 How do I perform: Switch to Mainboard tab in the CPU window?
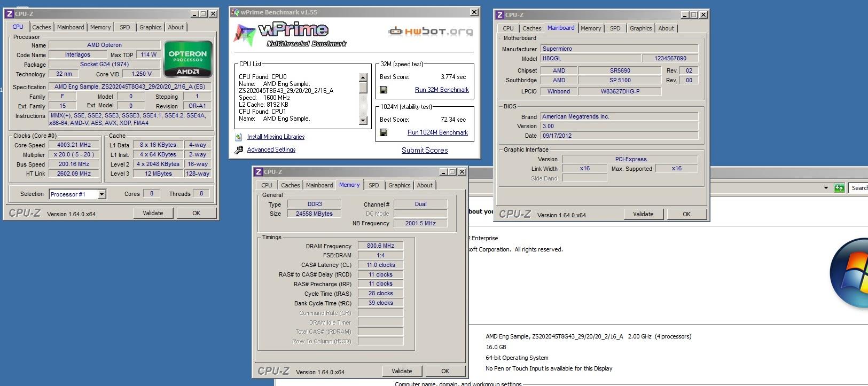[x=71, y=27]
